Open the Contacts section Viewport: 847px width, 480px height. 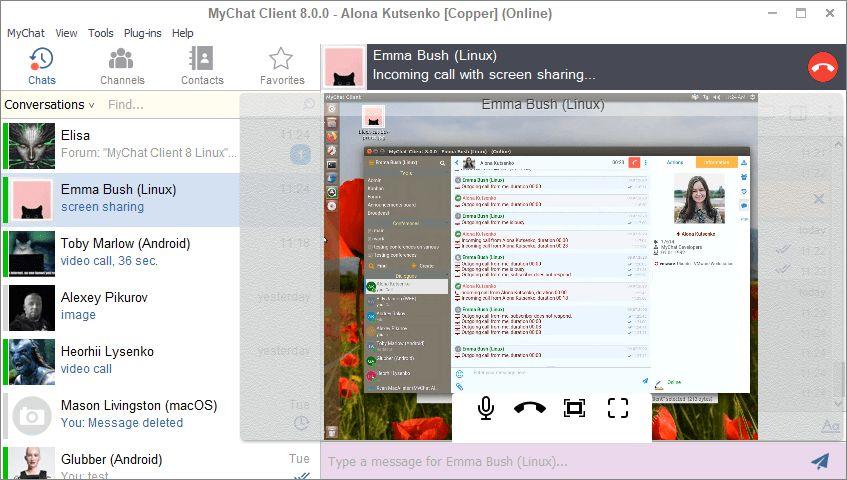point(202,66)
